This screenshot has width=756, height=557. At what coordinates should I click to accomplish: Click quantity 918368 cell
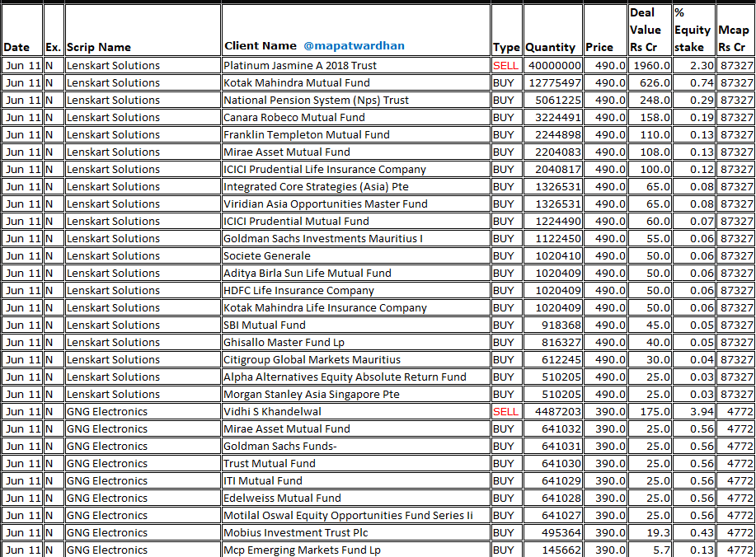553,325
